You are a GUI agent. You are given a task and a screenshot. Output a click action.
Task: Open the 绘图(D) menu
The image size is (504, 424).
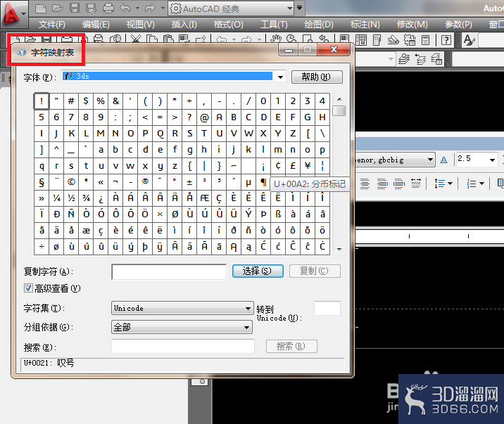coord(319,25)
